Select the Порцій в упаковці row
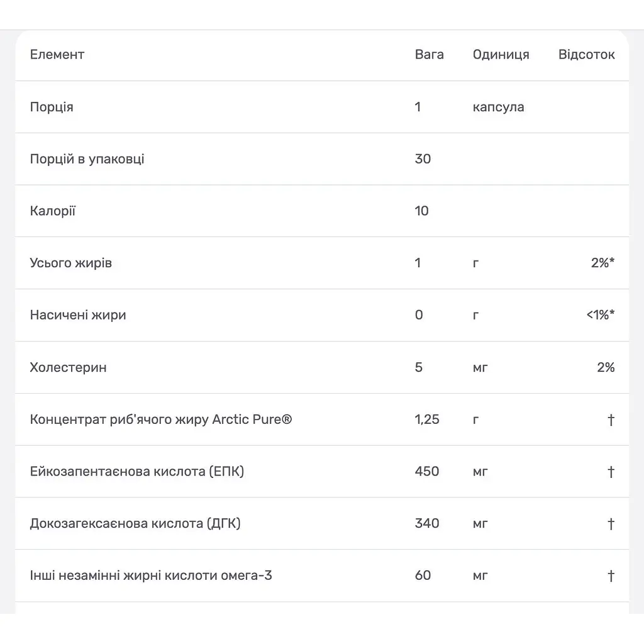 point(322,159)
